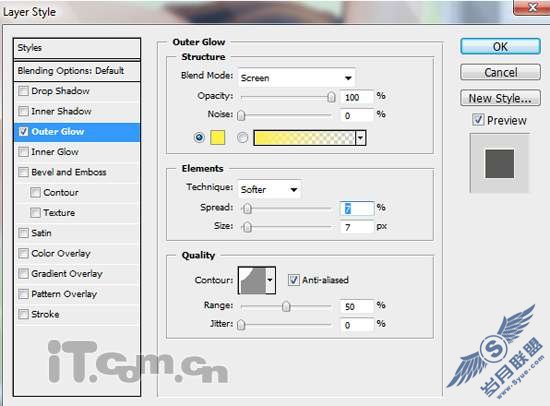Click the OK button

pos(500,47)
